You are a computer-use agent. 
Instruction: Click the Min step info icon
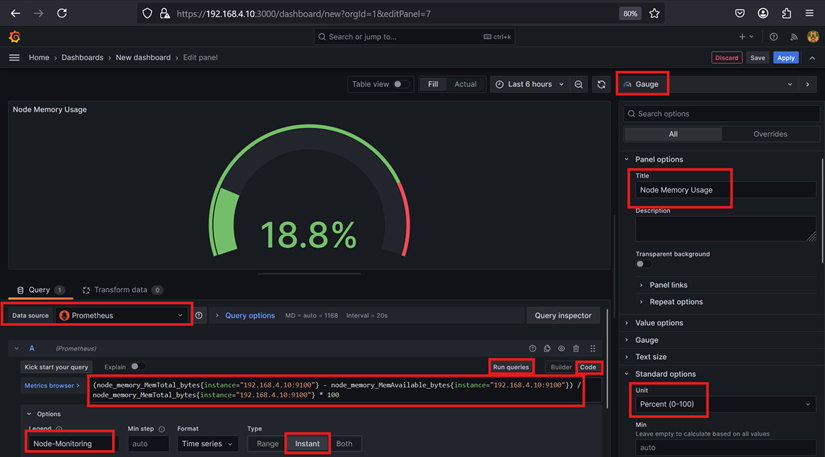click(162, 429)
